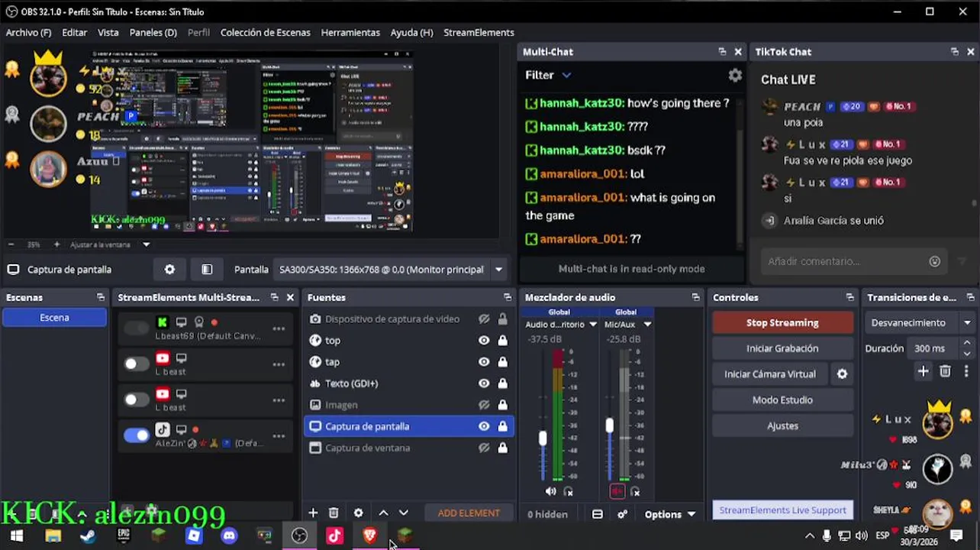The image size is (980, 550).
Task: Adjust Audio de escritorio volume slider handle
Action: (x=543, y=438)
